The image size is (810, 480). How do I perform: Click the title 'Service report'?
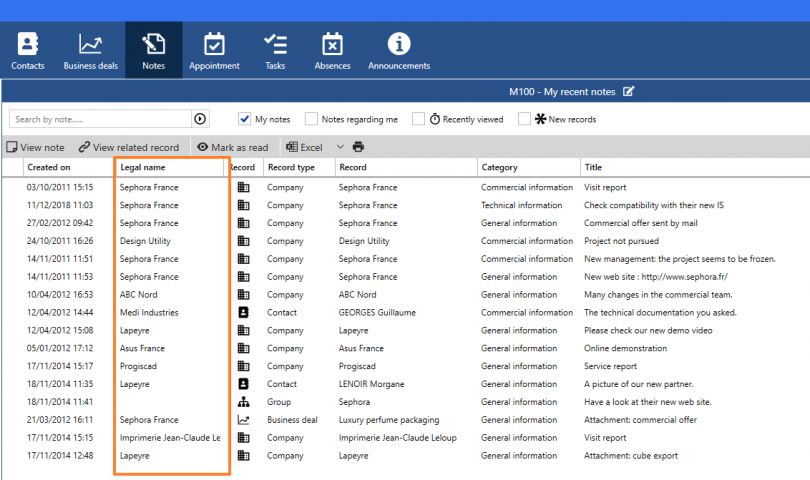tap(610, 366)
